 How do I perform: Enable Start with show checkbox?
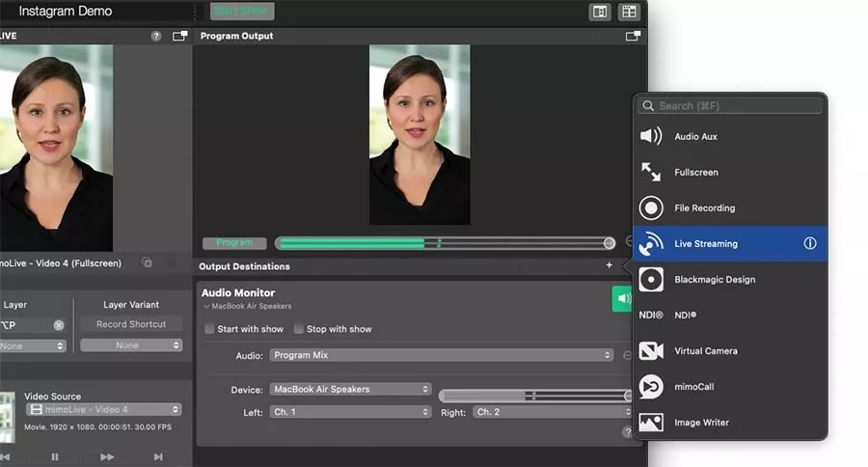pos(209,329)
